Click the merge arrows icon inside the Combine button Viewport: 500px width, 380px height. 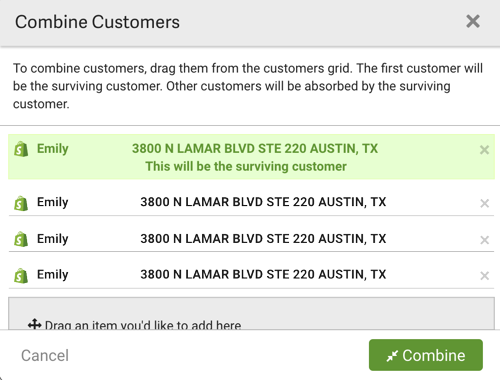point(392,356)
